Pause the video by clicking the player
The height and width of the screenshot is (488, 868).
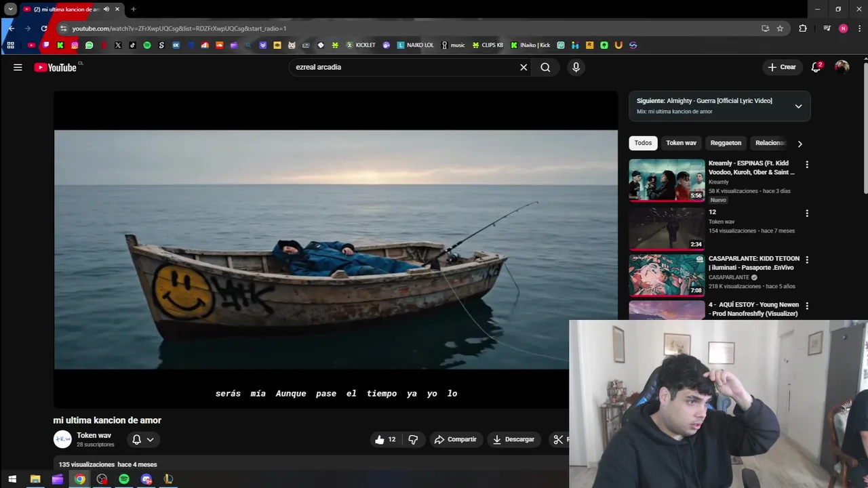[336, 249]
